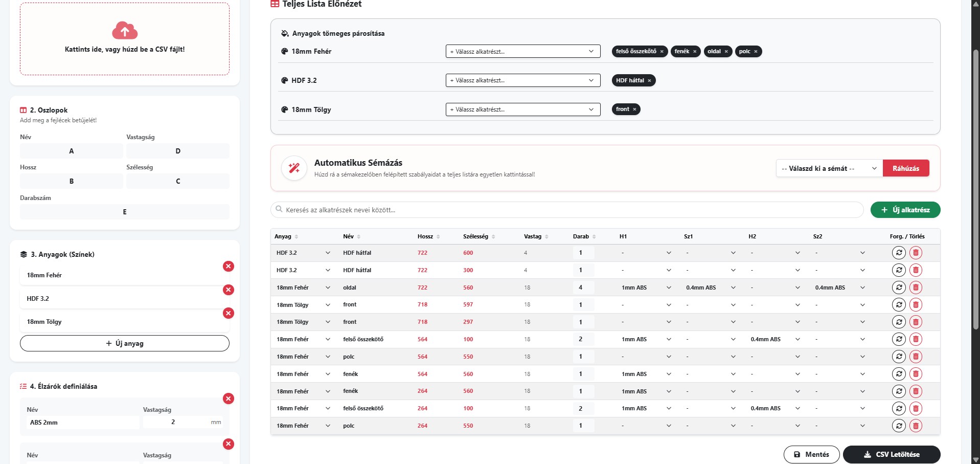
Task: Click the '18mm Fehér' material name in list
Action: 44,275
